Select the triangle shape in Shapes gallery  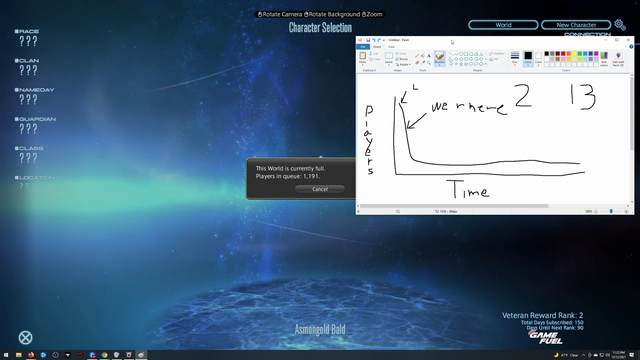pyautogui.click(x=481, y=54)
